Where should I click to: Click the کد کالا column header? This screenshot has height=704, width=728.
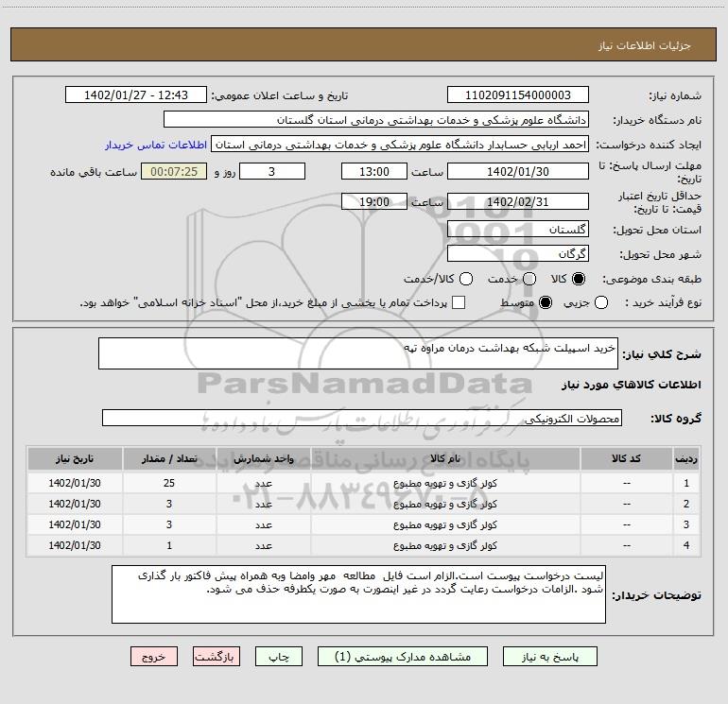626,458
